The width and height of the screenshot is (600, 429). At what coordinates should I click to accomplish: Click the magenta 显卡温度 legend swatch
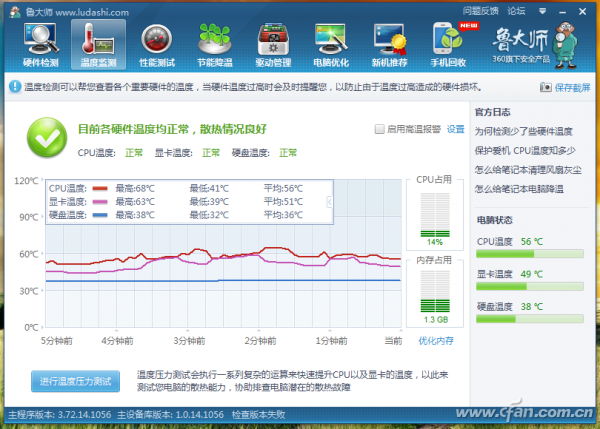100,202
